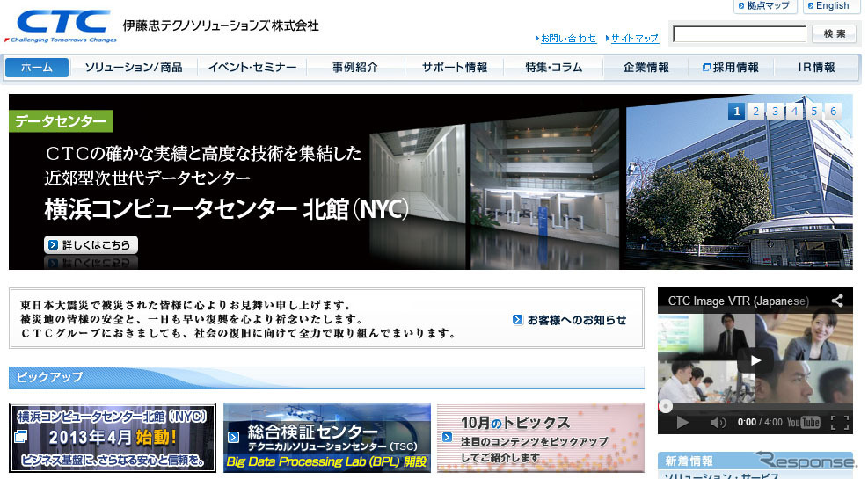
Task: Click the video progress scrubber
Action: (x=666, y=407)
